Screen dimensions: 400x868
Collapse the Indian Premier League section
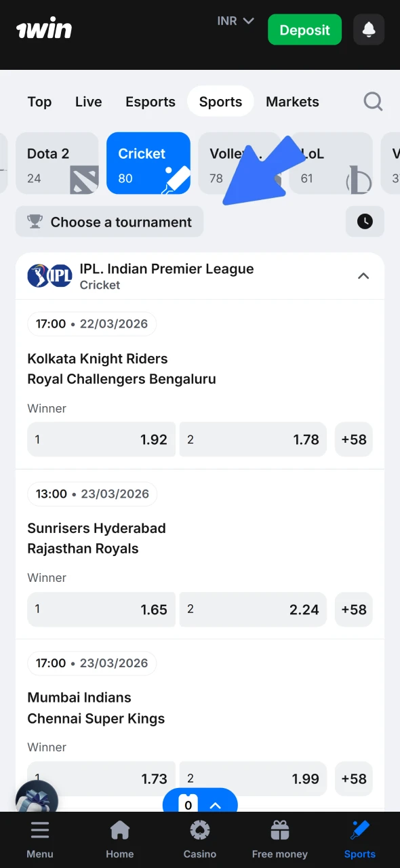pyautogui.click(x=363, y=276)
